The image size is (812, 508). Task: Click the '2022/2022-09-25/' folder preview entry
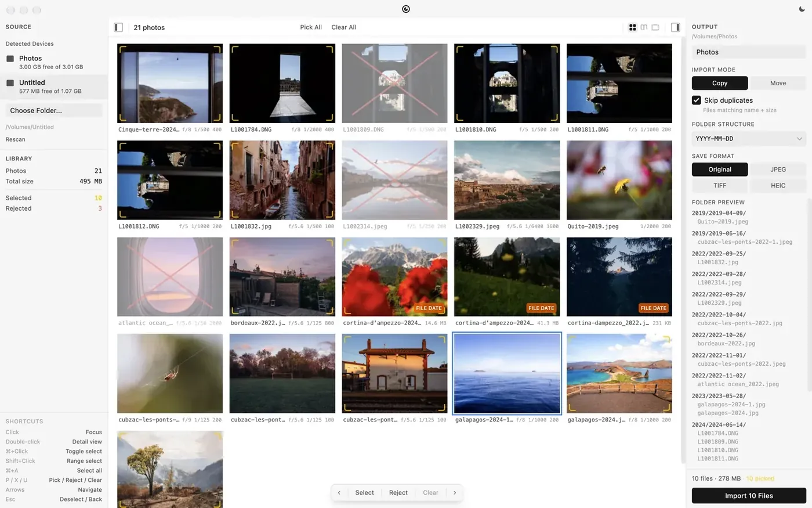click(x=719, y=254)
